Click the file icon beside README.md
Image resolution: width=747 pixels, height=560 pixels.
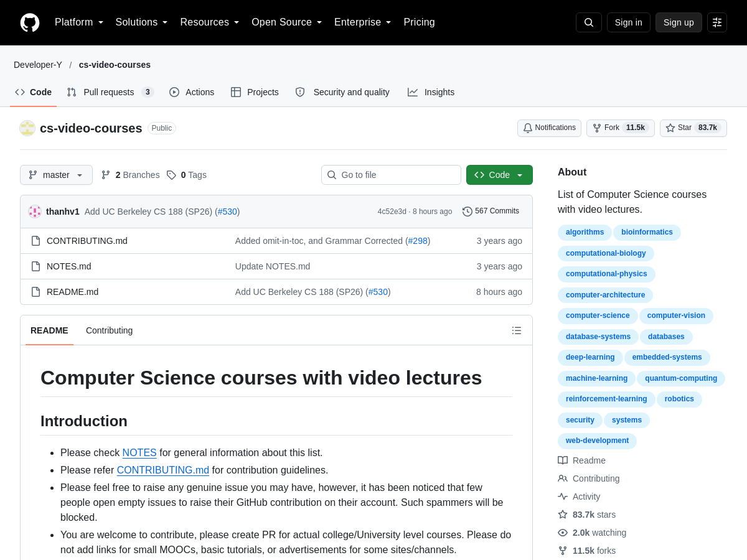click(x=35, y=292)
